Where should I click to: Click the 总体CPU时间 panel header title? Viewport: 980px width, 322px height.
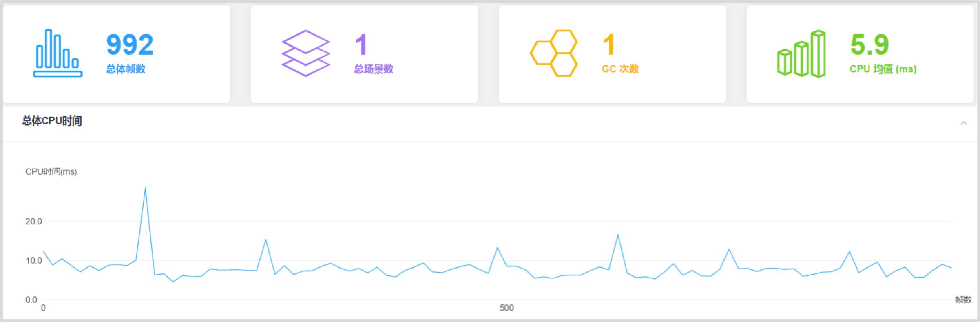tap(52, 121)
